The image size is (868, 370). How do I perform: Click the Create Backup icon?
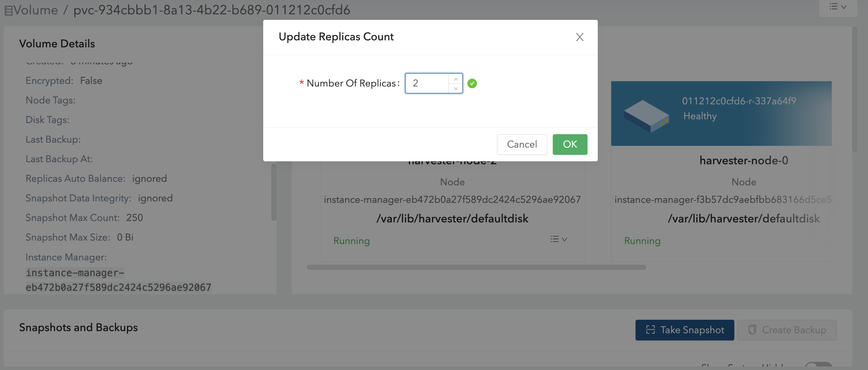point(752,330)
